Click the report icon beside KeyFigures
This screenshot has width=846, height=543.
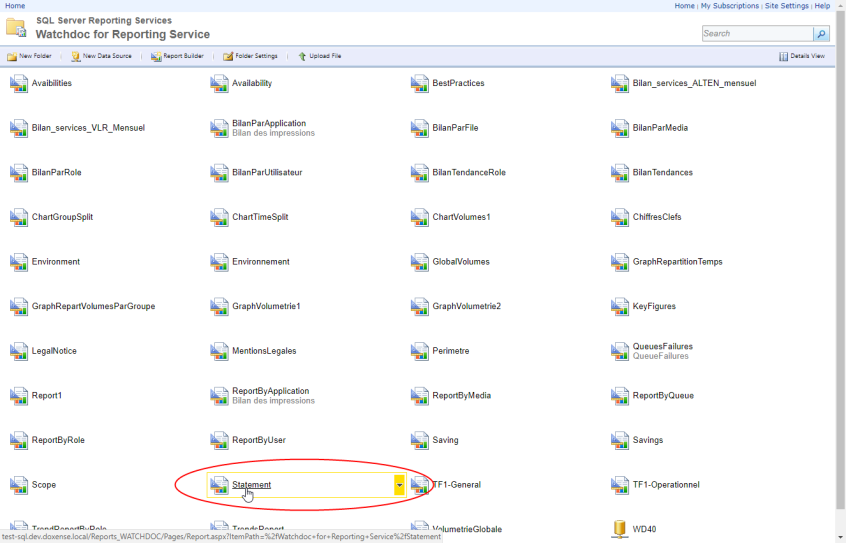(x=620, y=306)
